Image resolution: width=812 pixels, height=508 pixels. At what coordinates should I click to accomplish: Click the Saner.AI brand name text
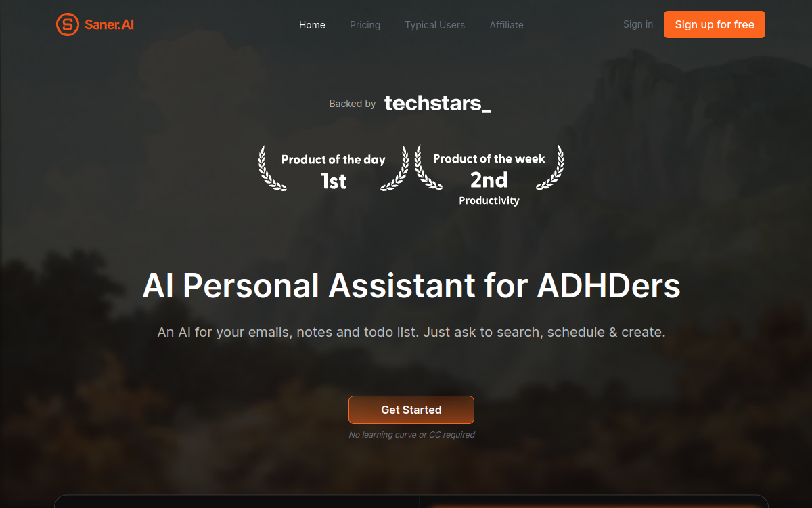109,25
